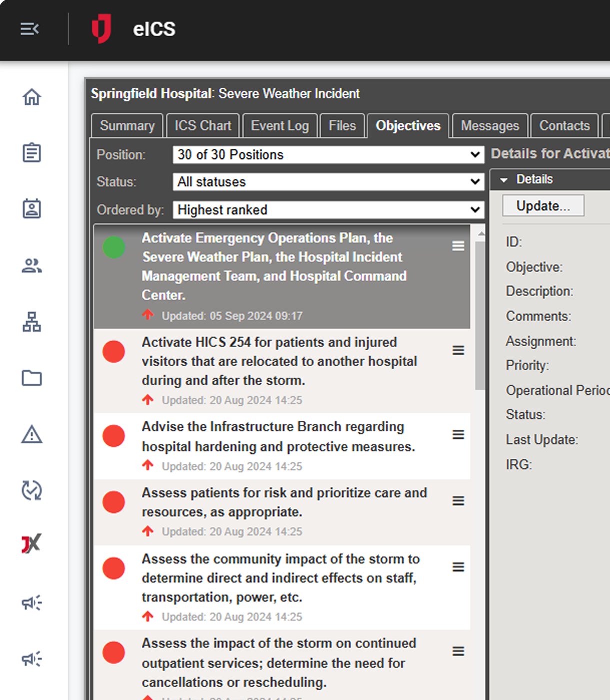Open the contacts people icon in sidebar
Screen dimensions: 610x700
(x=32, y=266)
